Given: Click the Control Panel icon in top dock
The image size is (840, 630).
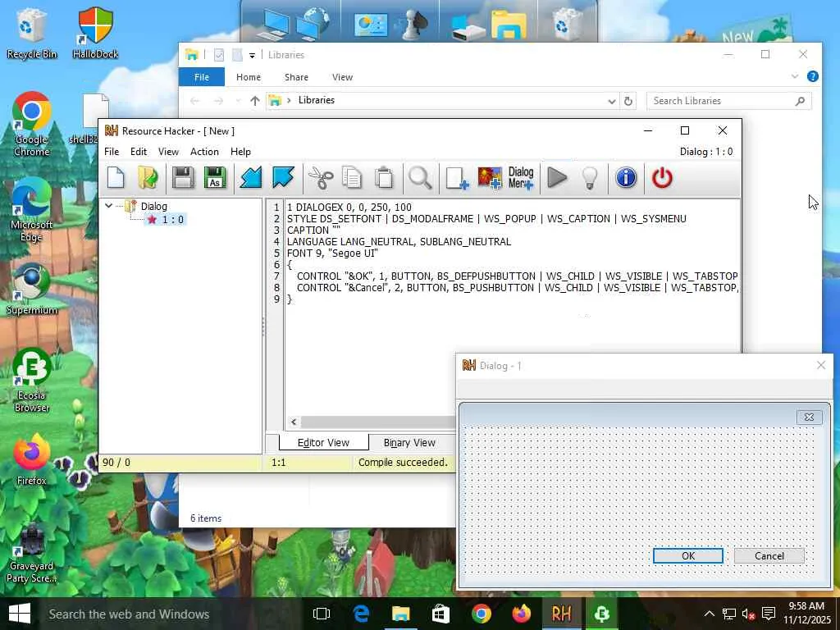Looking at the screenshot, I should pos(370,25).
